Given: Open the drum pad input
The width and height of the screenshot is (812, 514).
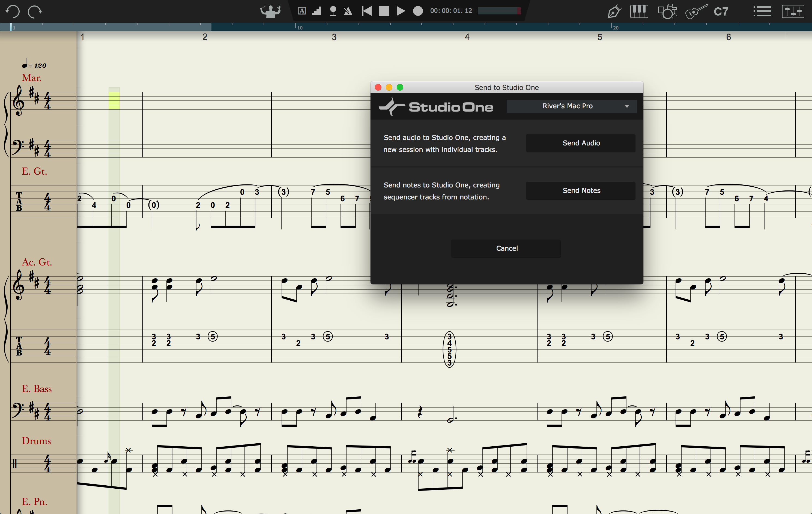Looking at the screenshot, I should click(667, 11).
